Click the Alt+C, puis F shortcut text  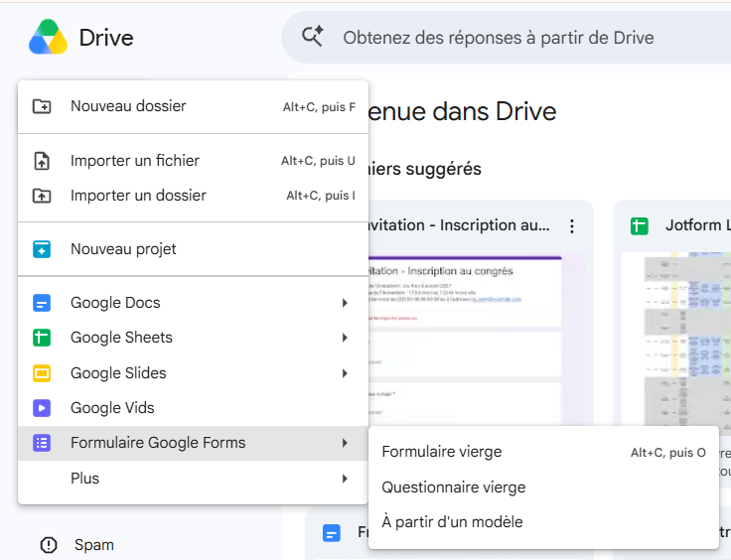(320, 107)
